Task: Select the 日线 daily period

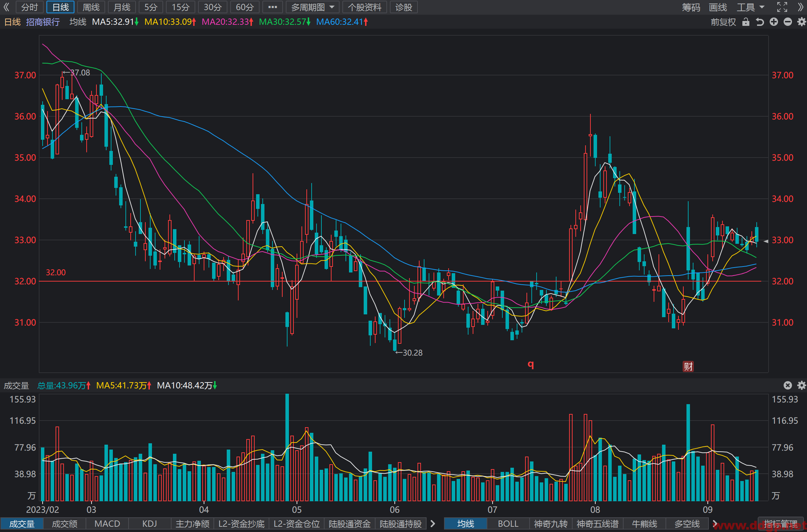Action: [60, 7]
